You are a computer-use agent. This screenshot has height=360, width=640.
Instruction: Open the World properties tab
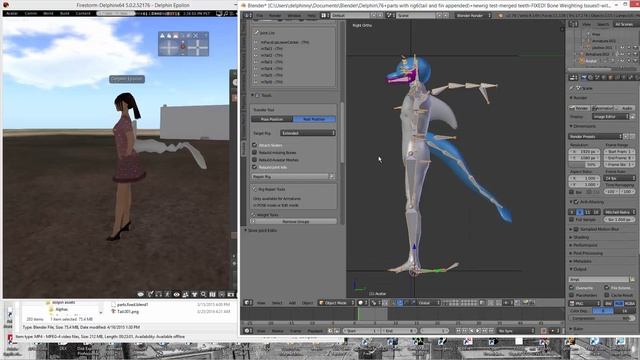604,78
